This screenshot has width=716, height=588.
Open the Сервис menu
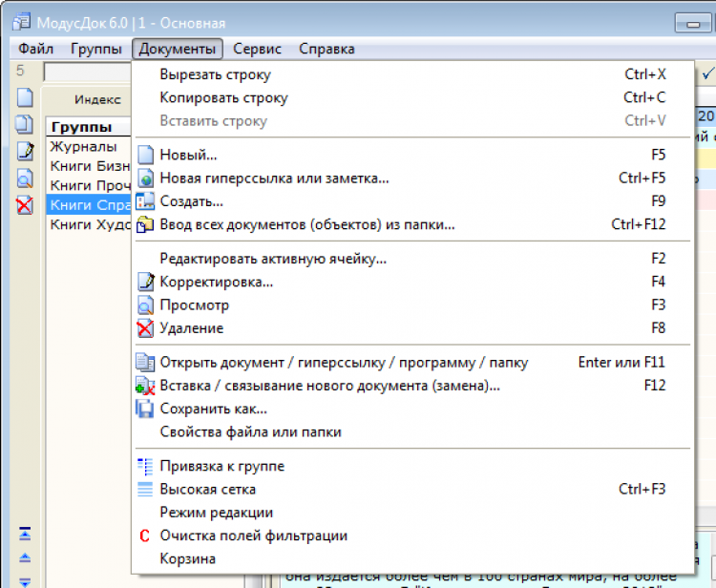click(257, 49)
